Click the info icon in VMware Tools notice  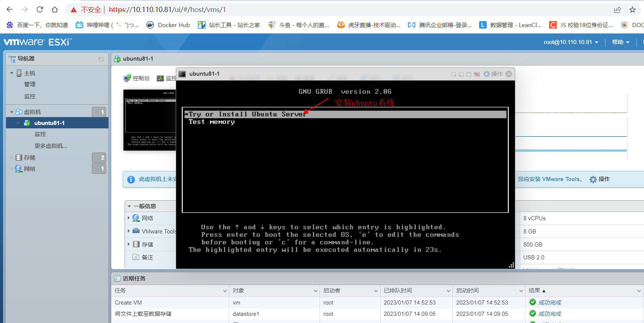[131, 180]
